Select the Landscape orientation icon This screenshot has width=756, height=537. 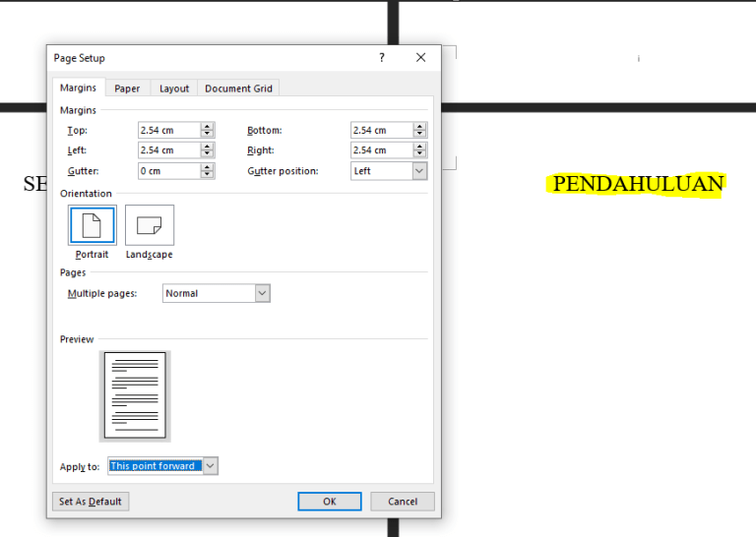(150, 225)
